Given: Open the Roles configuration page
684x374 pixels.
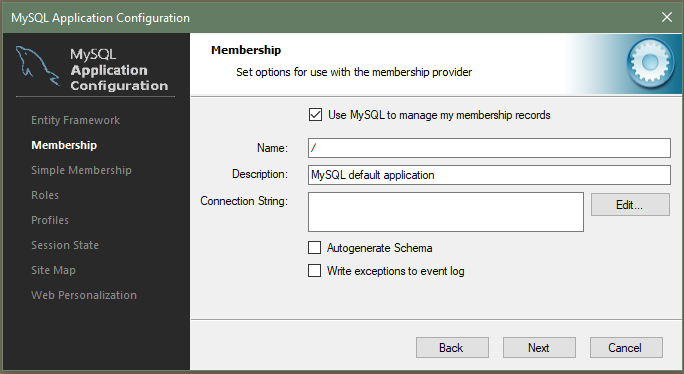Looking at the screenshot, I should click(x=45, y=195).
